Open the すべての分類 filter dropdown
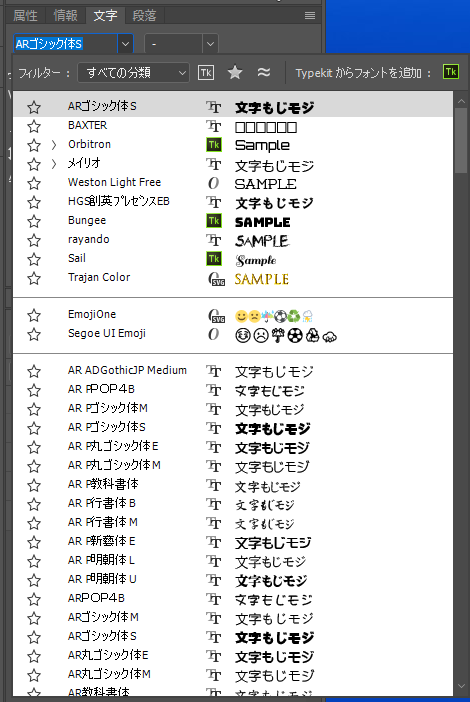Screen dimensions: 470x702 tap(133, 73)
